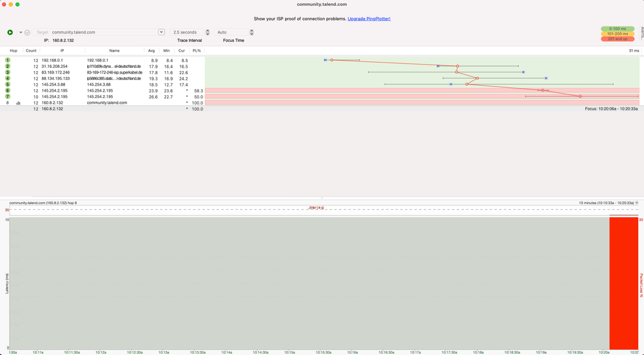Image resolution: width=644 pixels, height=355 pixels.
Task: Click the red packet loss bar in timeline
Action: point(623,283)
